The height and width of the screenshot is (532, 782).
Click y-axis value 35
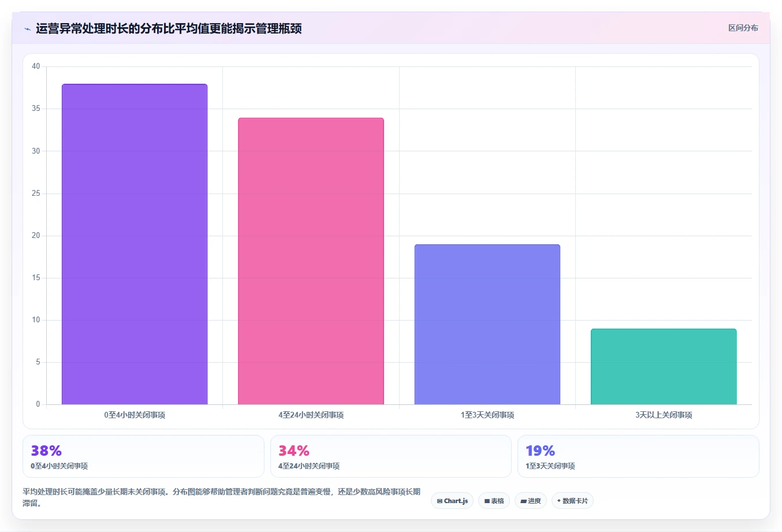coord(36,109)
